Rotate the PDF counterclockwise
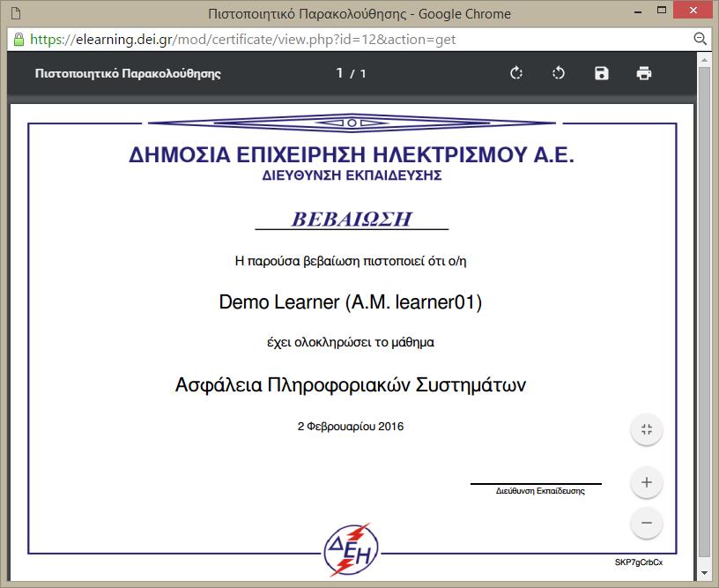Screen dimensions: 719x588 coord(559,73)
